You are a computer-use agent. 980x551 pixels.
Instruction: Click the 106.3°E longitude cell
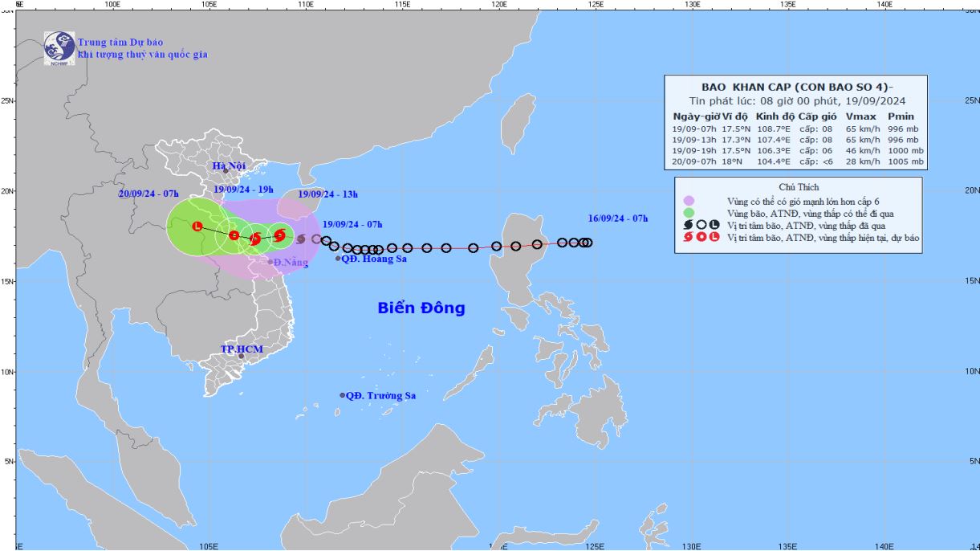775,151
